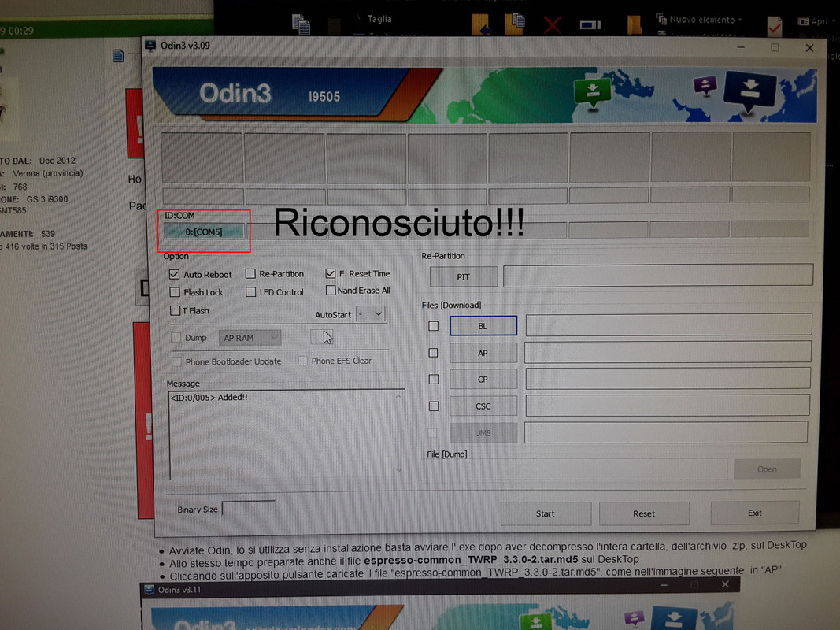The image size is (840, 630).
Task: Click 'GS 3 i9300' in forum profile
Action: click(x=47, y=199)
